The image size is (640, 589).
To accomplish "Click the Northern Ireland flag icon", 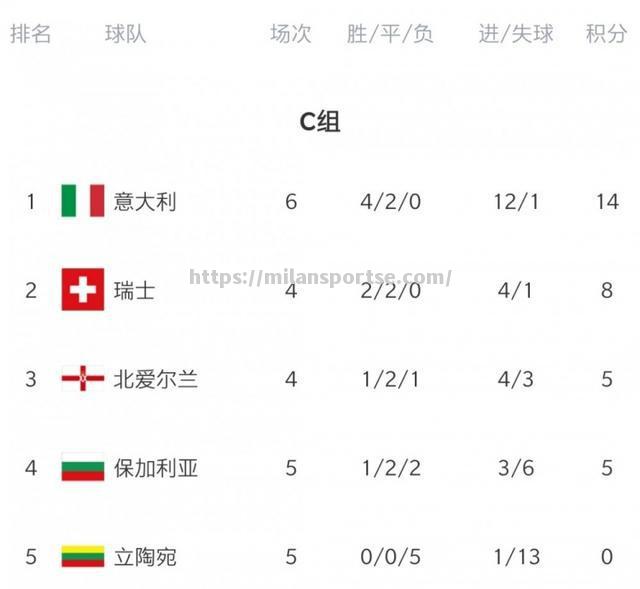I will click(83, 378).
